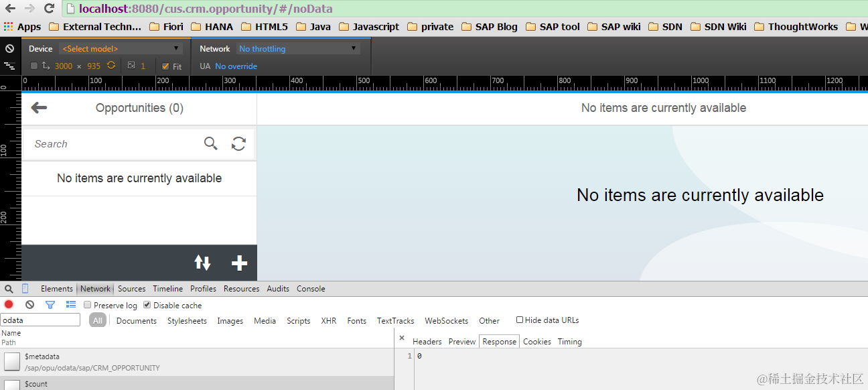Click the Search field in Opportunities list

coord(114,144)
